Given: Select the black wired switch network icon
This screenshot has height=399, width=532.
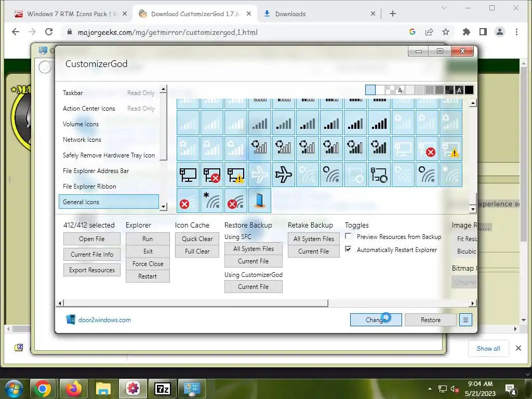Looking at the screenshot, I should click(379, 175).
